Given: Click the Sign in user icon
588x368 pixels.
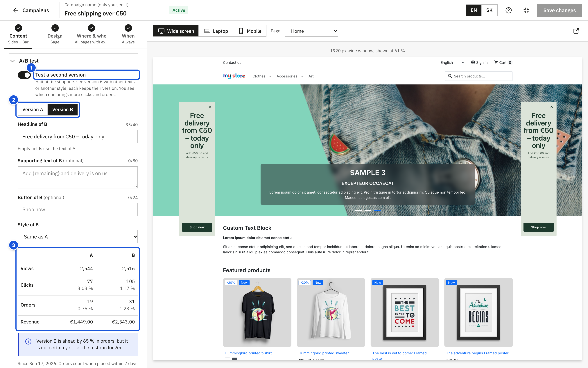Looking at the screenshot, I should 473,62.
